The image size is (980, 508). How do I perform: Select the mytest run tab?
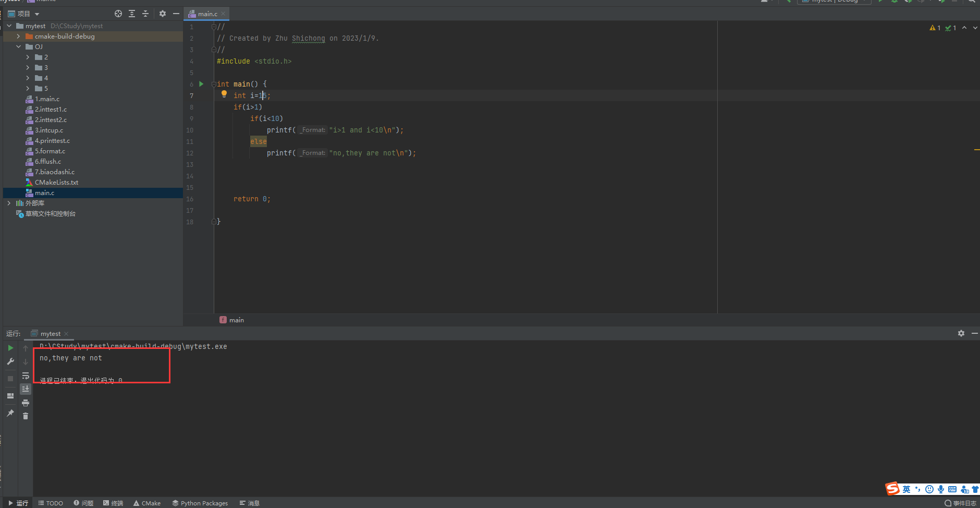point(50,334)
